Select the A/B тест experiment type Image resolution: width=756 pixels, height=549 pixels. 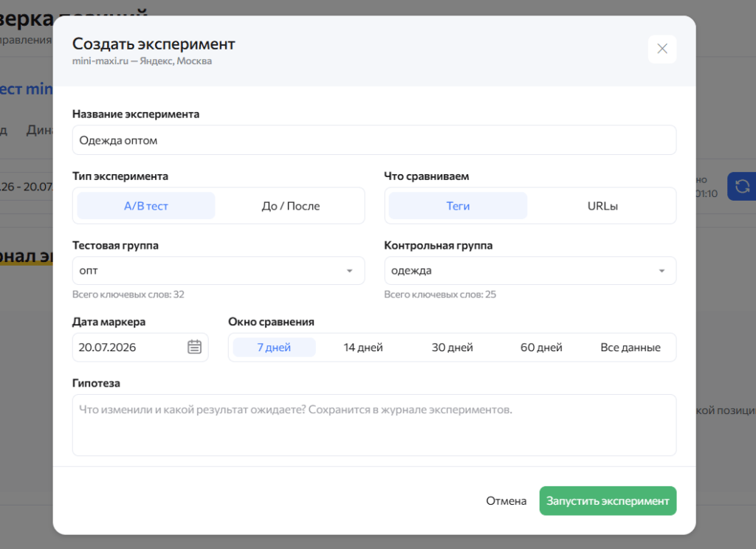[146, 206]
